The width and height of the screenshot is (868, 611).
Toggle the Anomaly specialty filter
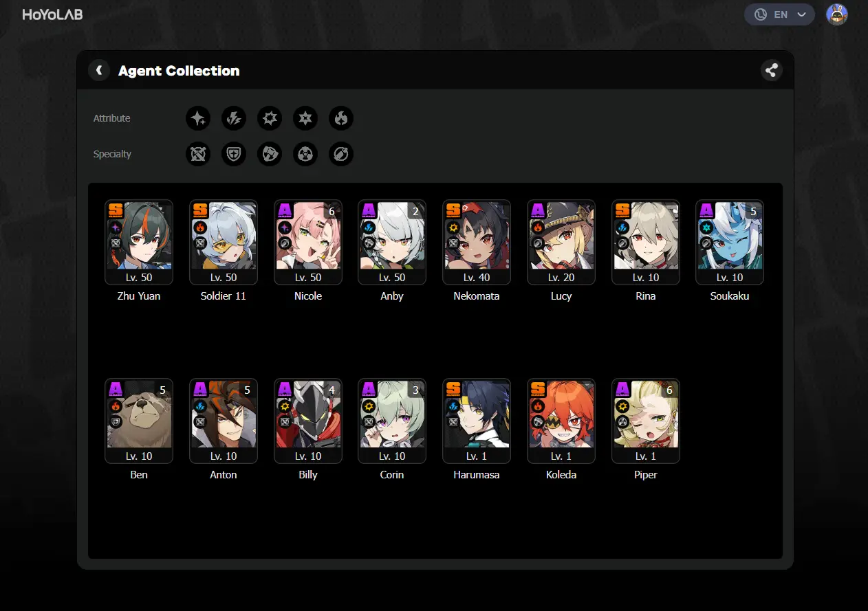point(305,154)
